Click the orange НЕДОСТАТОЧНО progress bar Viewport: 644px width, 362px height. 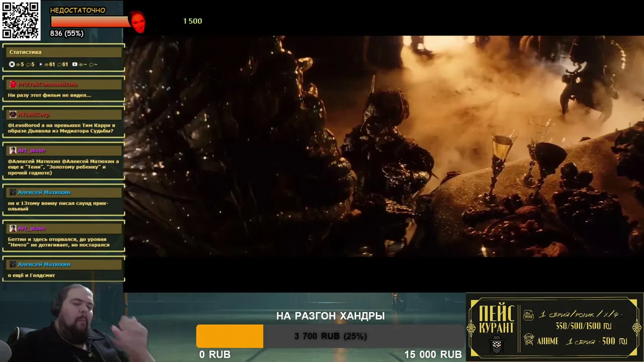[91, 22]
